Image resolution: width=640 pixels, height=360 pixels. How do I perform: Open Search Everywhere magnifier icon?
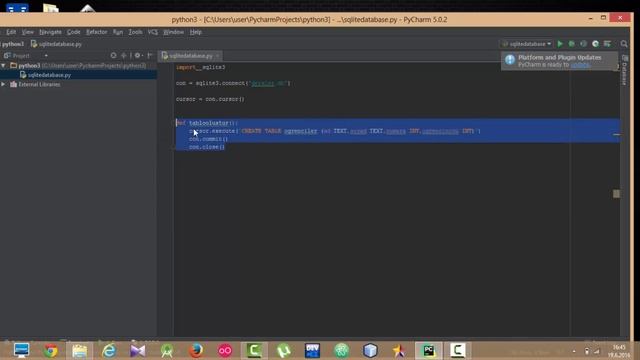point(624,44)
